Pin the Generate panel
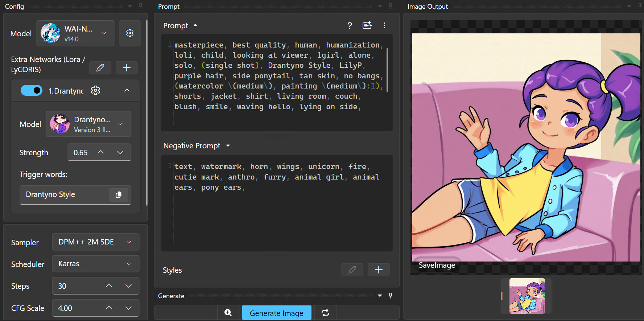This screenshot has width=644, height=321. 391,296
